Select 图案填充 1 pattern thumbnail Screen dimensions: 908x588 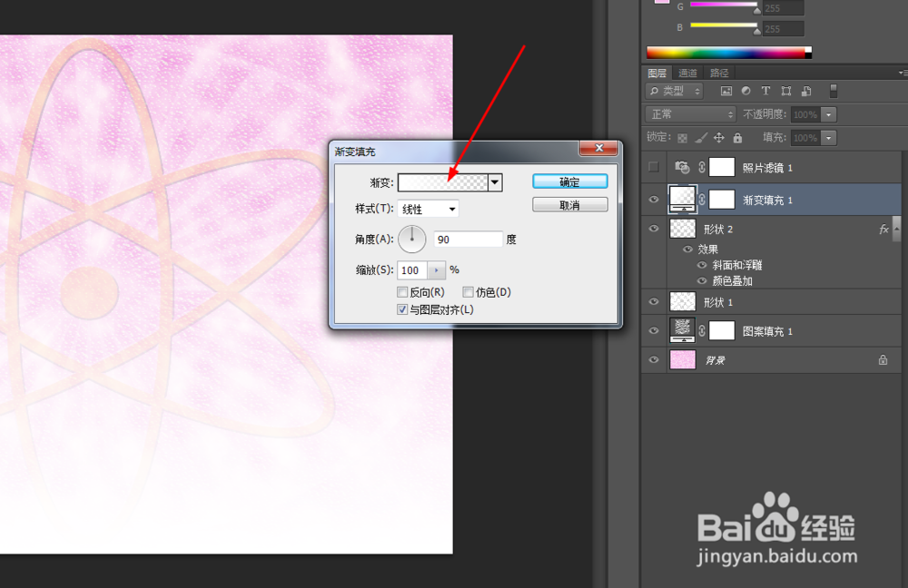click(x=683, y=330)
